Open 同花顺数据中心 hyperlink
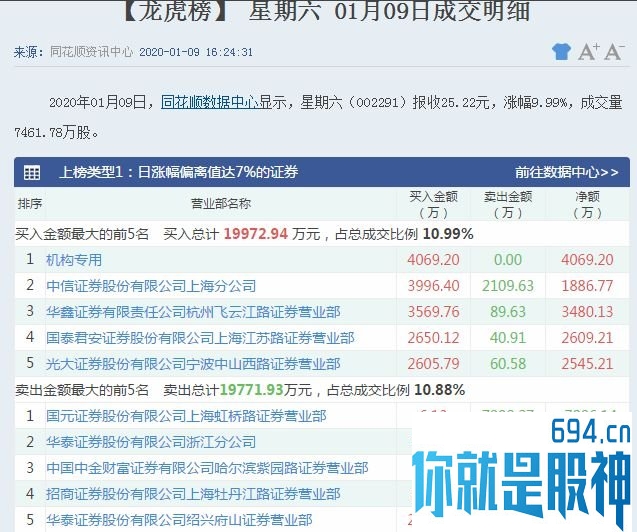Screen dimensions: 637x532 210,102
